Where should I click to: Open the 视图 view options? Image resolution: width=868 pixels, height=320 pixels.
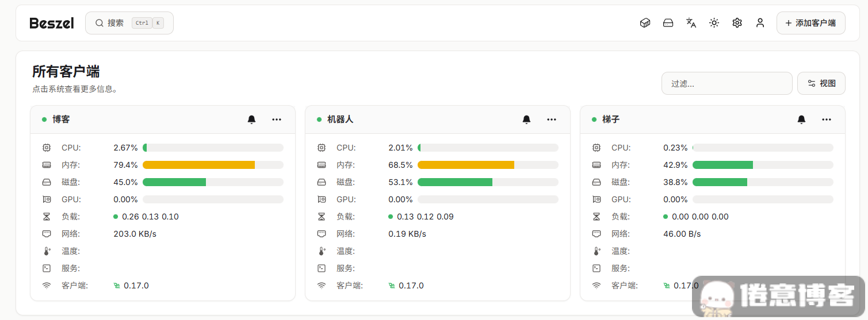(821, 83)
